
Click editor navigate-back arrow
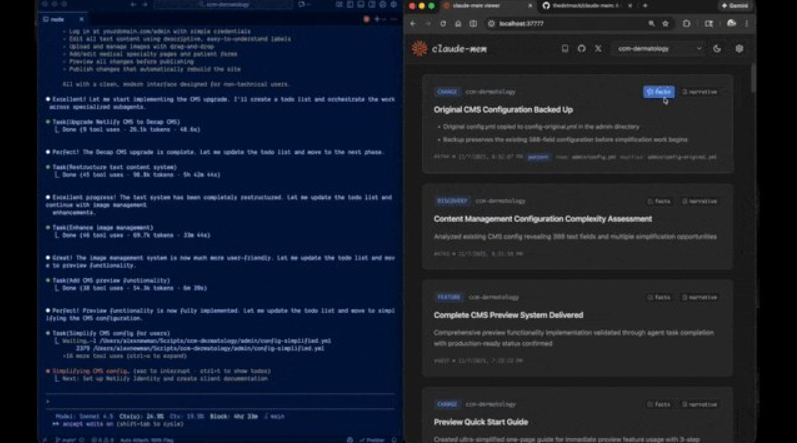133,5
